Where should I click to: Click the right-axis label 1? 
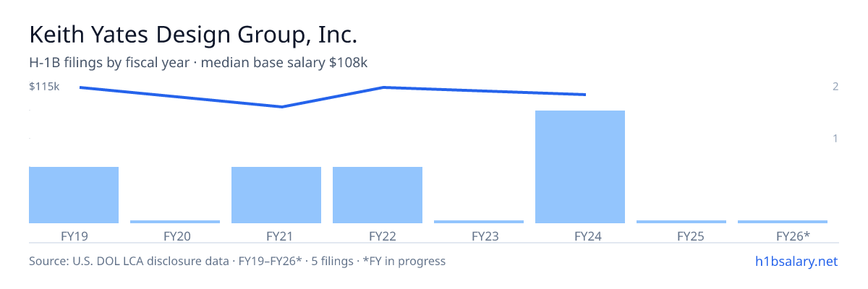(835, 138)
